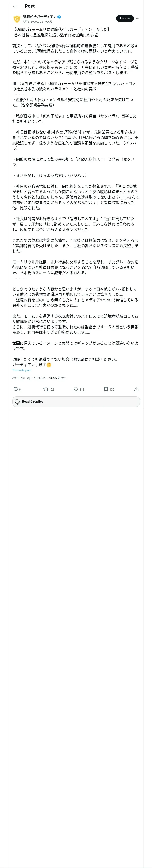This screenshot has height=868, width=152.
Task: Click the 73.5K Views count
Action: click(x=57, y=378)
